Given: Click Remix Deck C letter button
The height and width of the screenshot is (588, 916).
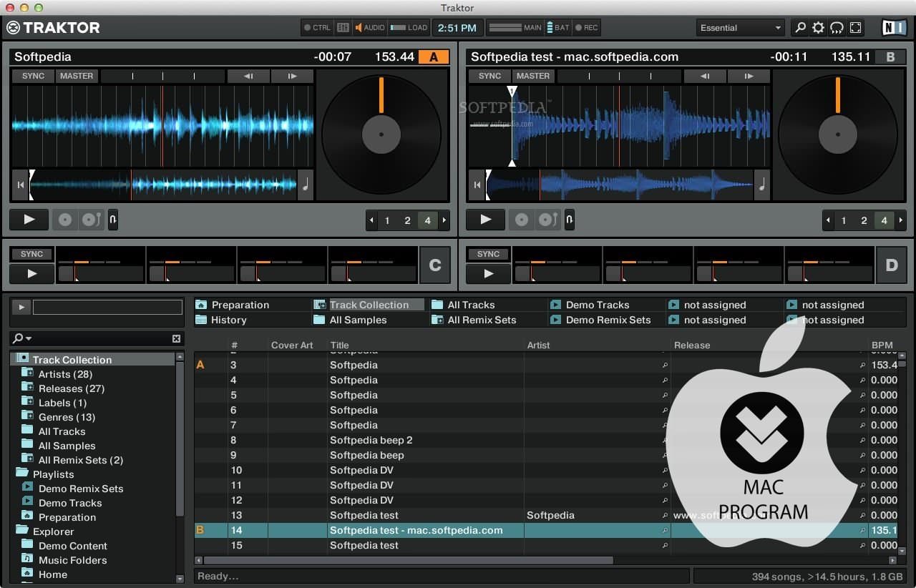Looking at the screenshot, I should click(x=434, y=265).
